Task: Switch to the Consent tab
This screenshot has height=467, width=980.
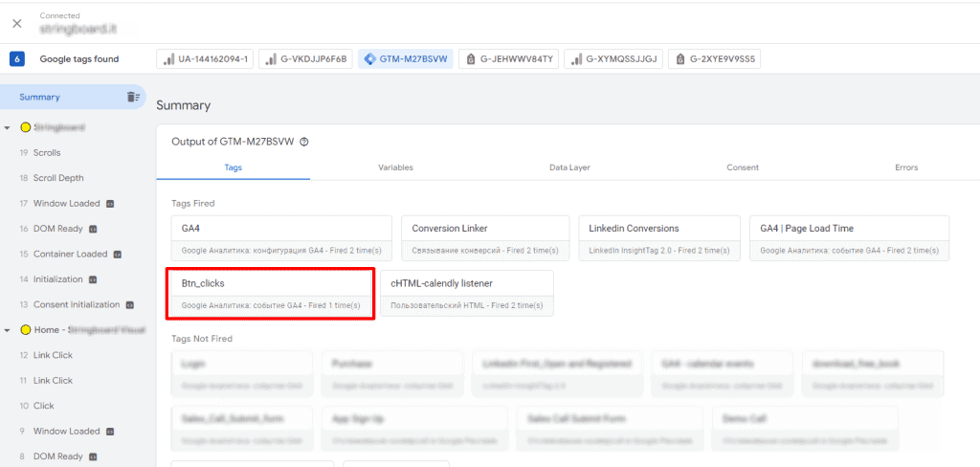Action: 743,167
